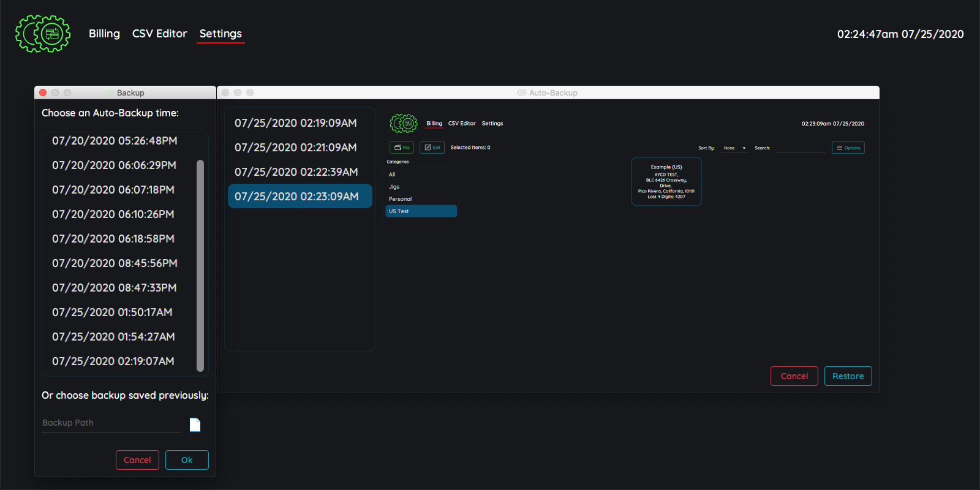The width and height of the screenshot is (980, 490).
Task: Open file browser icon beside Backup Path
Action: pos(195,424)
